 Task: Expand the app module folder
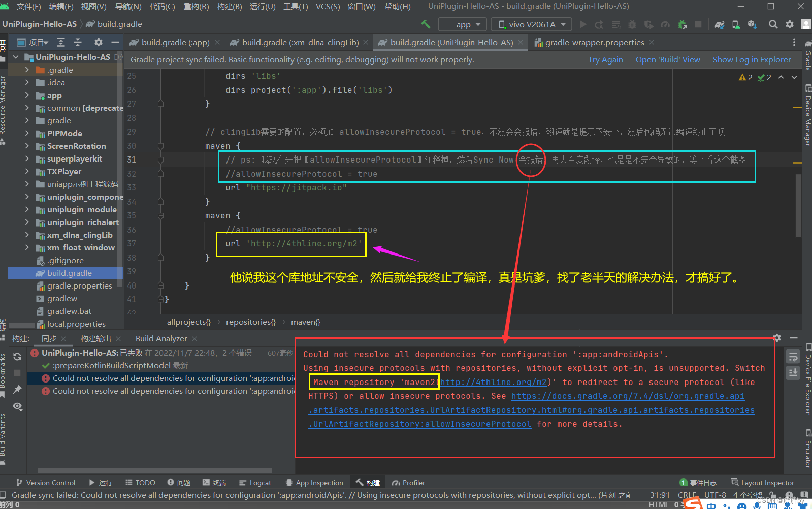point(27,95)
